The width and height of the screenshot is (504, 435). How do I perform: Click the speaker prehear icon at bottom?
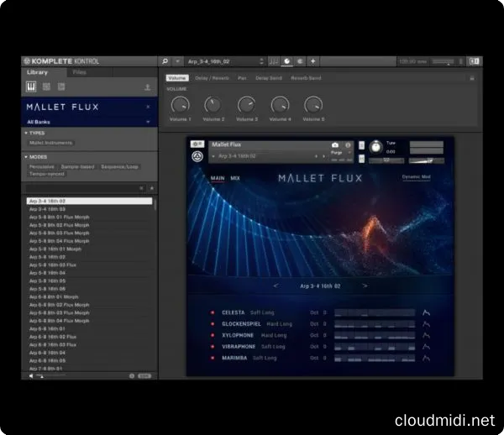(x=31, y=376)
